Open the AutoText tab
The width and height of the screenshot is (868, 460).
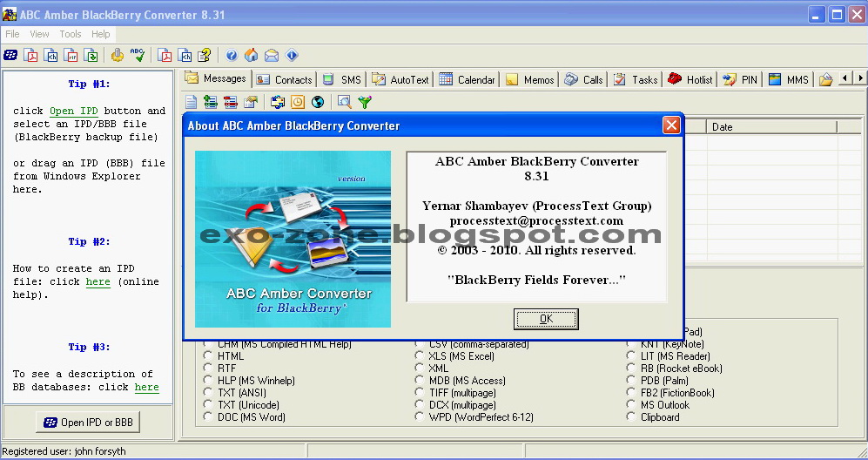click(x=400, y=80)
